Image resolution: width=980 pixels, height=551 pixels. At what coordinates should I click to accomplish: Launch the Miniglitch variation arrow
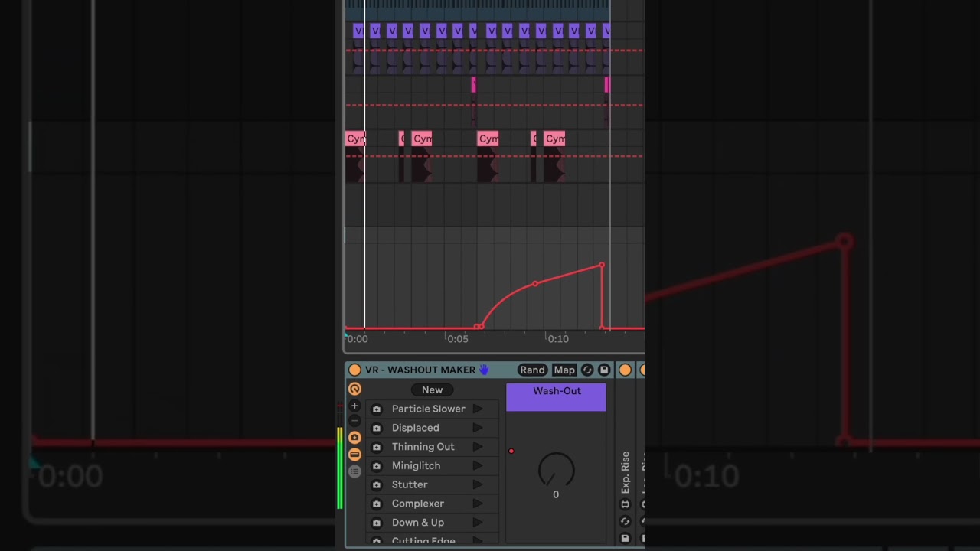pos(477,465)
